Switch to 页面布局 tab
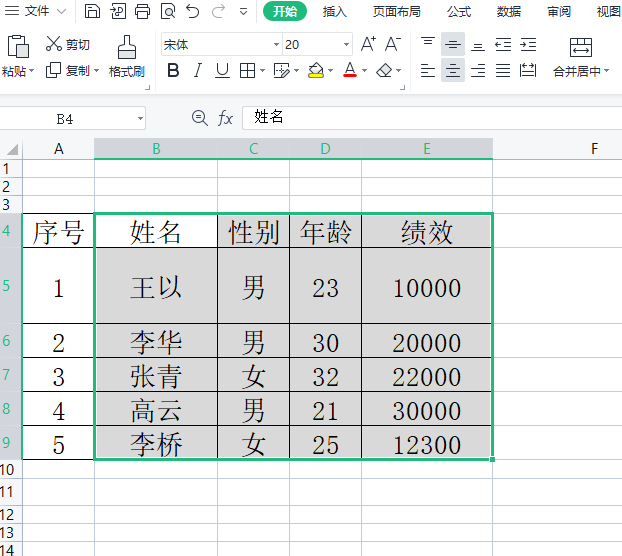Screen dimensions: 622x556 tap(397, 12)
